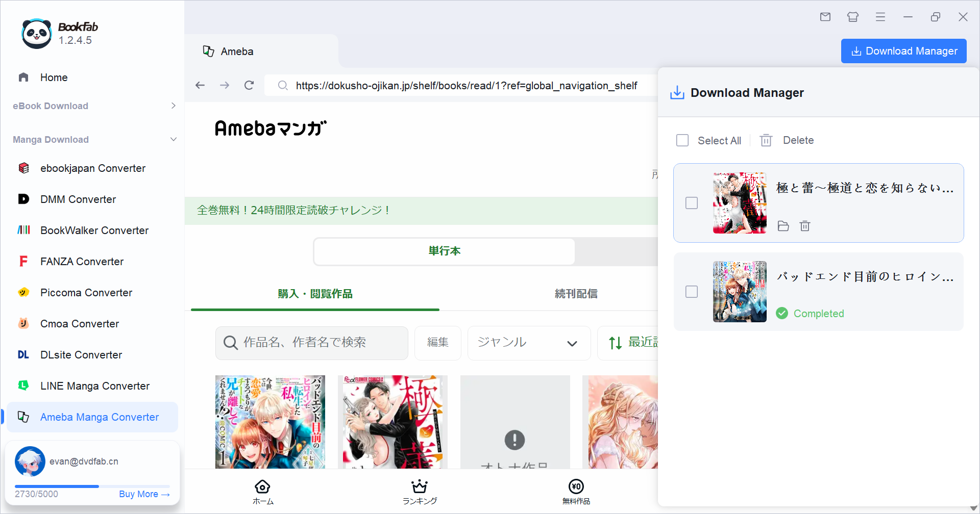The image size is (980, 514).
Task: Click the Download Manager button
Action: tap(903, 51)
